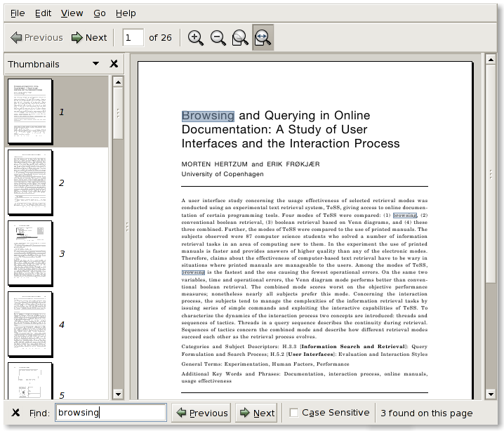Click the 'General Terms' line in document
504x431 pixels.
[265, 364]
